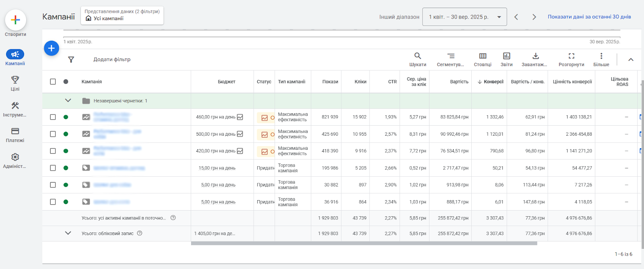Screen dimensions: 644x269
Task: Open the Сегментувати segment icon
Action: [x=451, y=56]
